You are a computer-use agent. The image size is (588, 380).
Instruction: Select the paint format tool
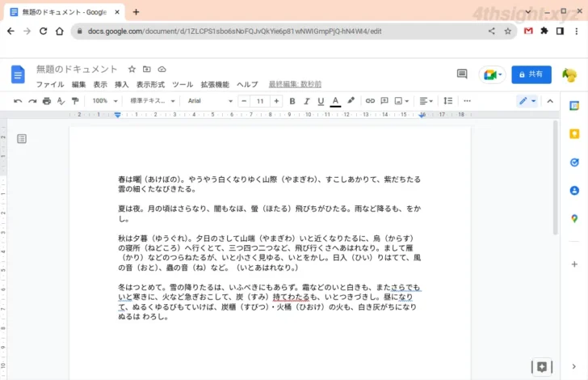coord(75,101)
